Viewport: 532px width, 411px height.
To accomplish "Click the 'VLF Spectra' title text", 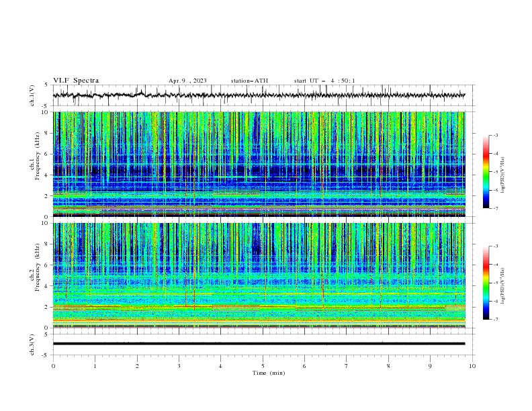I will 76,81.
